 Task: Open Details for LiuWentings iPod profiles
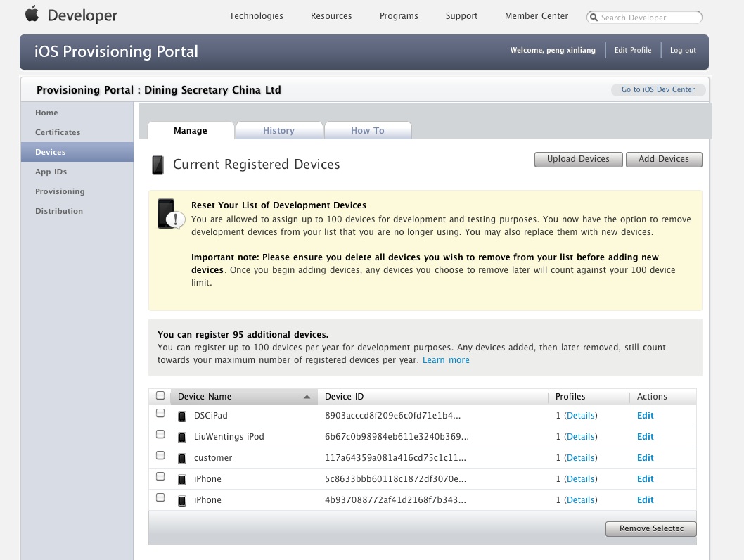tap(581, 437)
